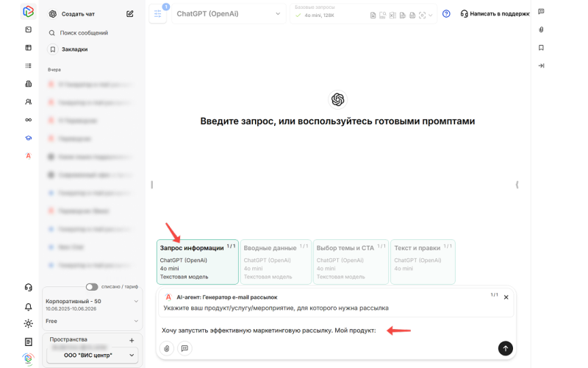Expand the Корпоративный - 50 plan section

[x=136, y=301]
